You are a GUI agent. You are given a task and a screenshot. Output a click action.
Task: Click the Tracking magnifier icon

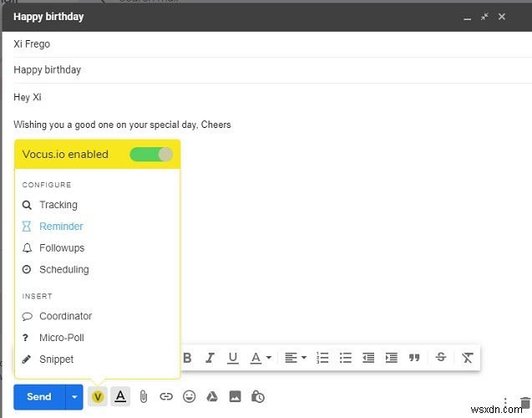coord(27,205)
